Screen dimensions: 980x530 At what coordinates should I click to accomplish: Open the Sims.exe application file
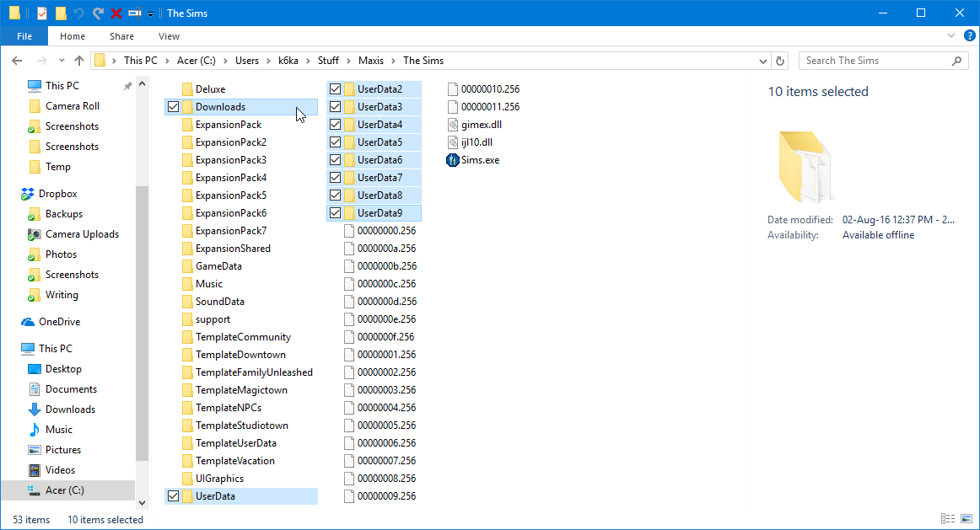tap(473, 160)
